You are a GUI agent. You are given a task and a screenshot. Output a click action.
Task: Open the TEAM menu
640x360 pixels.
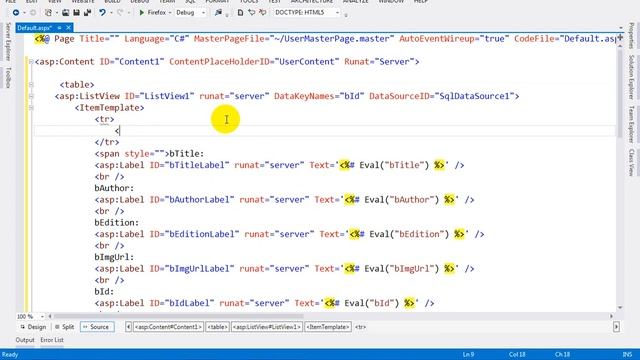(167, 2)
